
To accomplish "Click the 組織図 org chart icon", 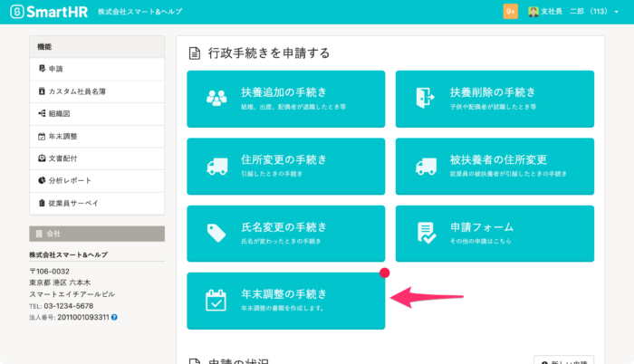I will [42, 113].
